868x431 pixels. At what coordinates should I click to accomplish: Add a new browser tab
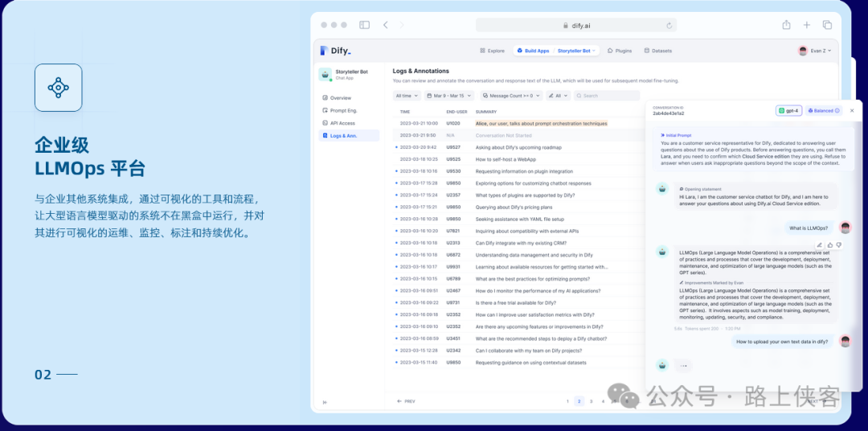807,25
